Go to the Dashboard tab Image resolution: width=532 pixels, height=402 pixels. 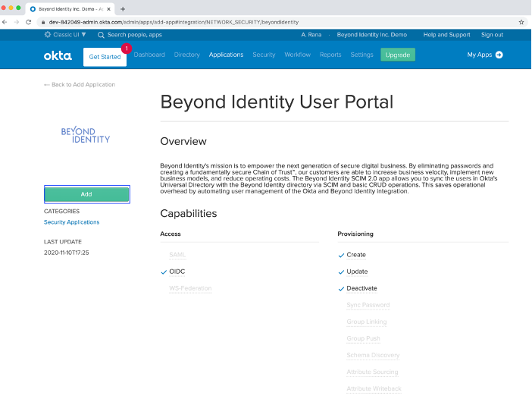[x=149, y=55]
